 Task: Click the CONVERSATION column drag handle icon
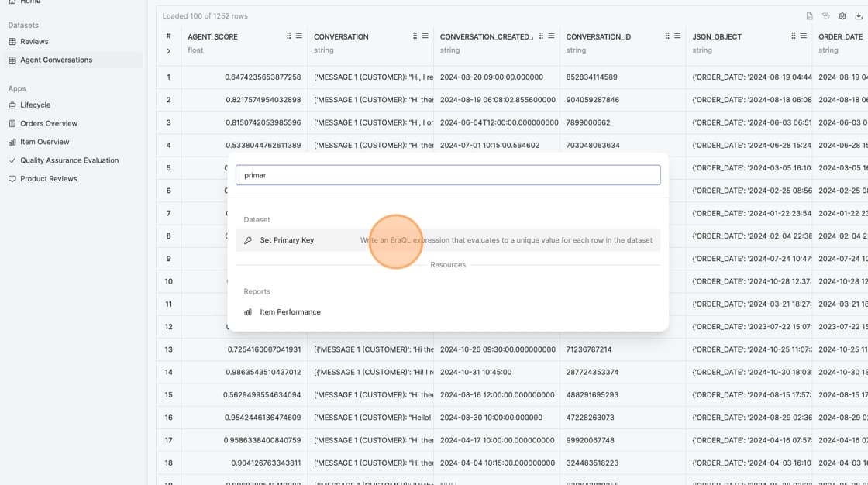point(415,36)
